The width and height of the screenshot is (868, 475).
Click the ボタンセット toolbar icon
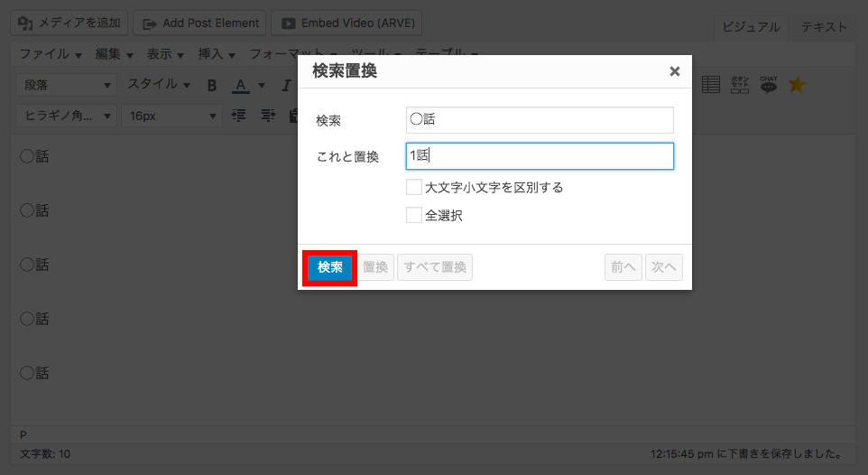click(x=740, y=85)
